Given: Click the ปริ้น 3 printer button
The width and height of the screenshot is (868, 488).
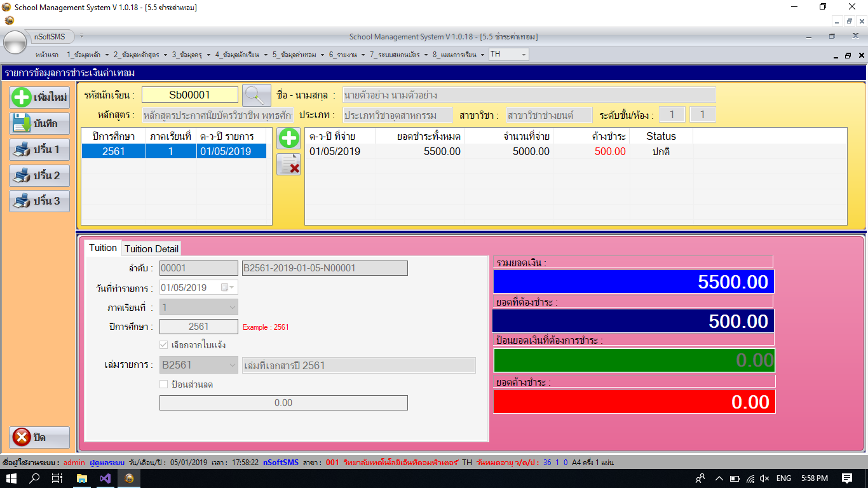Looking at the screenshot, I should pos(39,201).
